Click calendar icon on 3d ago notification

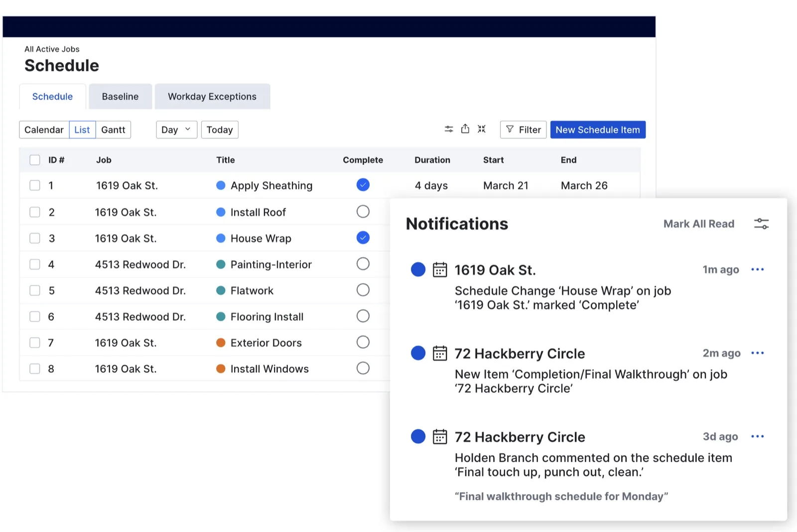(440, 437)
